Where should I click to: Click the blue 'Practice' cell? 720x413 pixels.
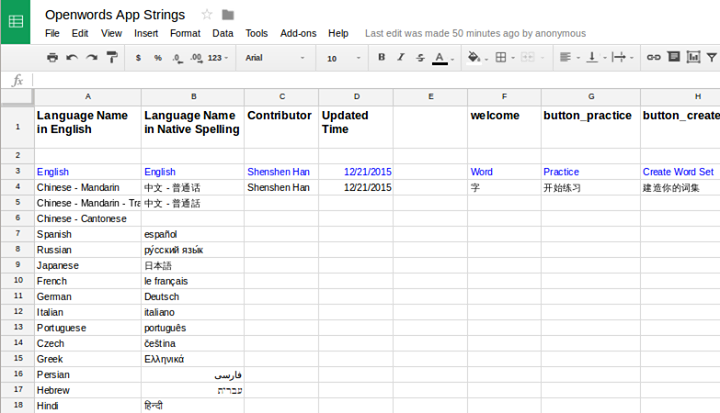pos(591,172)
